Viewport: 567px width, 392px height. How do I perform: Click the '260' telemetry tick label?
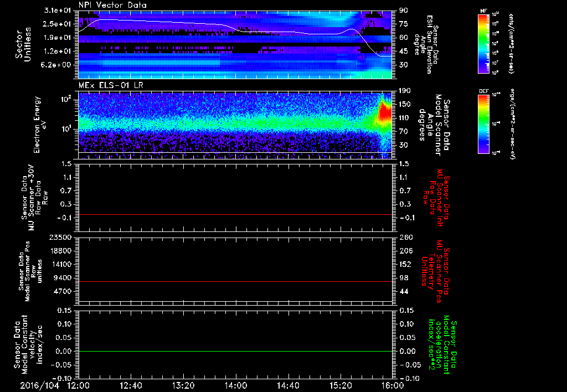405,237
